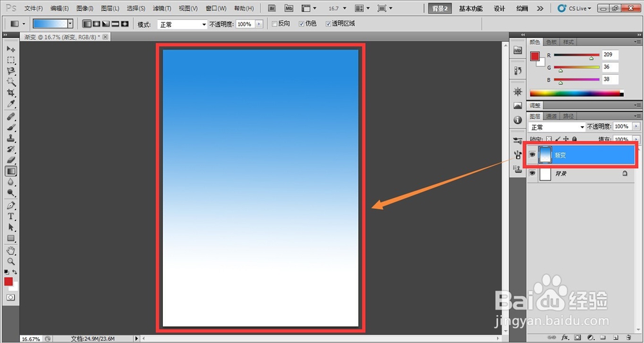This screenshot has height=343, width=644.
Task: Select the Path Selection tool
Action: click(x=11, y=227)
